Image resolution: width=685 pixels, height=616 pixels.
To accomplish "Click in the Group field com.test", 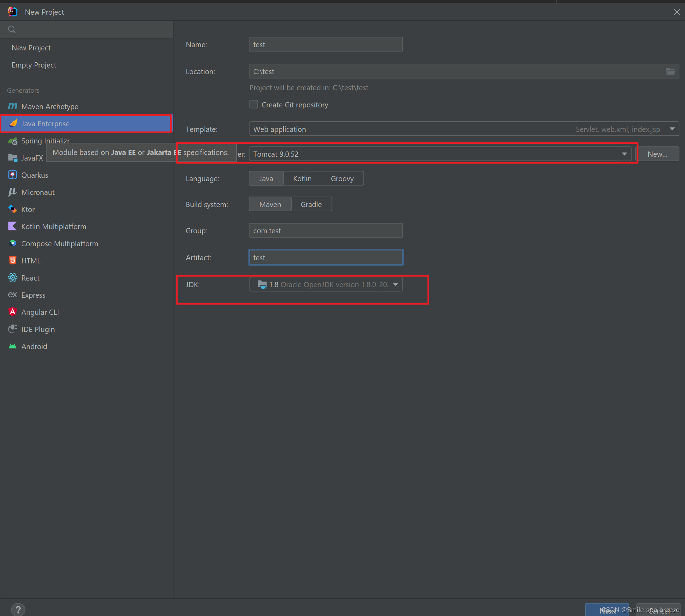I will (326, 231).
